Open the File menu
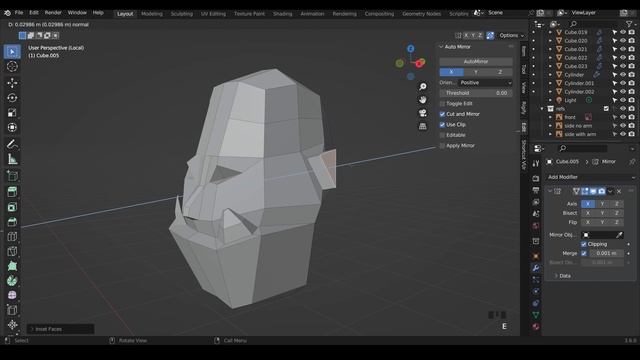The width and height of the screenshot is (640, 360). pos(19,13)
